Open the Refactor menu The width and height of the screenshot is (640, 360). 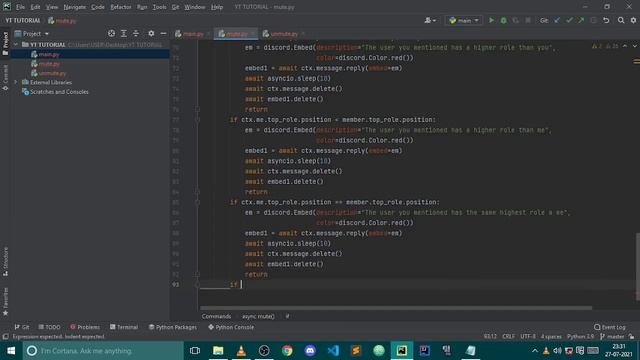[121, 7]
